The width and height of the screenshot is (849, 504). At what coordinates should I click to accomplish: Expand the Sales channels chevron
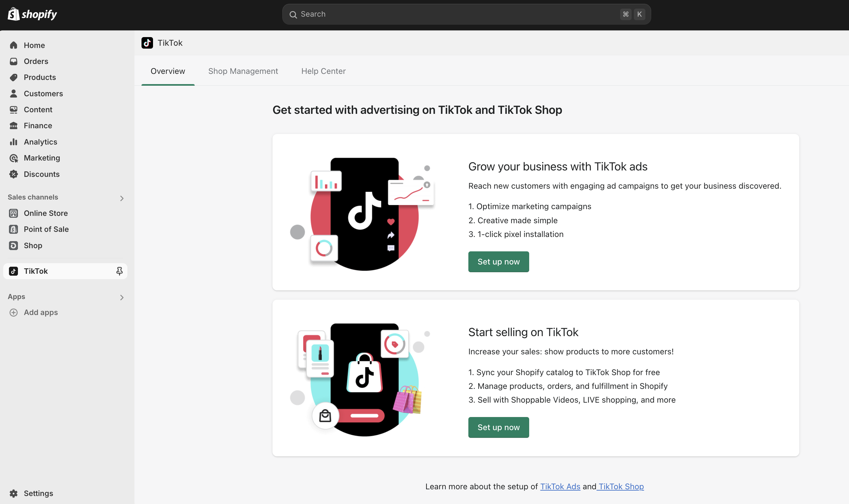point(122,198)
